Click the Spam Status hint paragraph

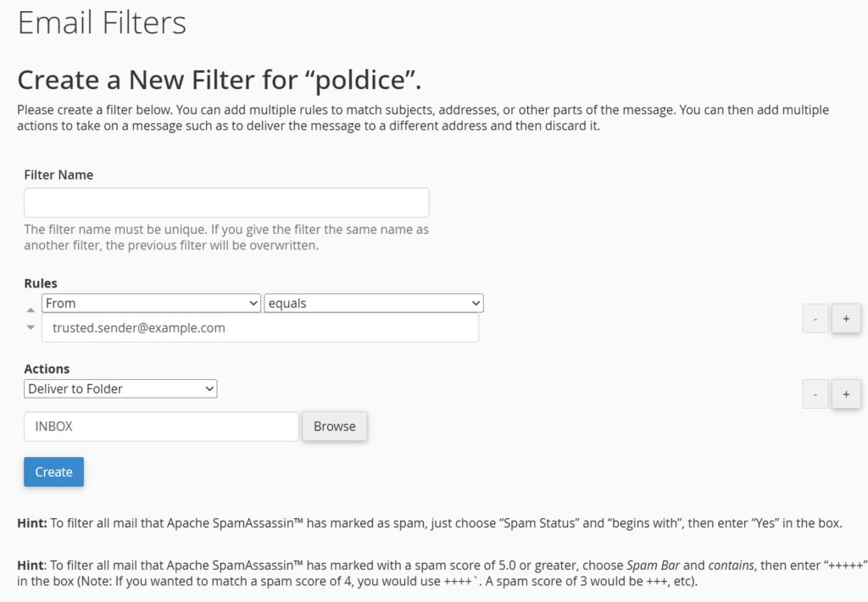429,523
